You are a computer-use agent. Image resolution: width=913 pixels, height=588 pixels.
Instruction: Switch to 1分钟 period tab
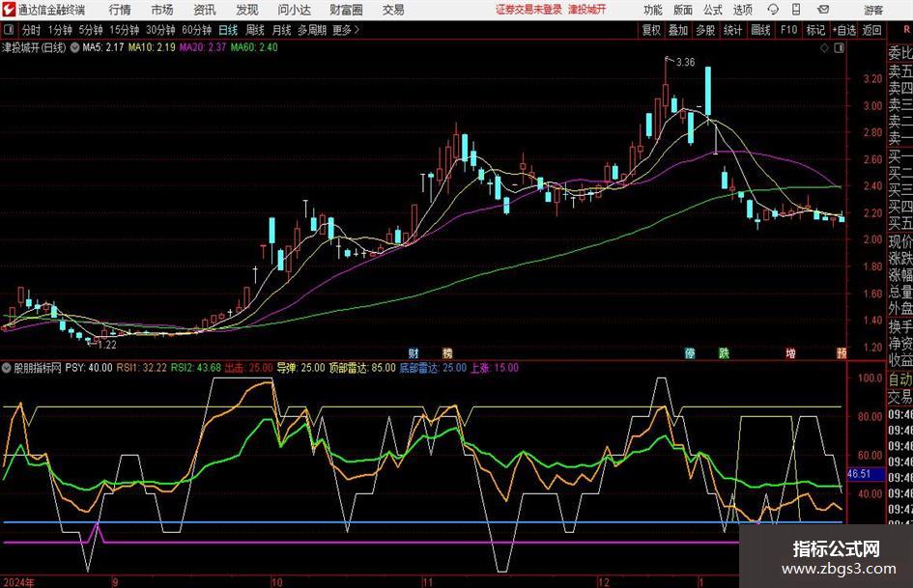pos(60,30)
